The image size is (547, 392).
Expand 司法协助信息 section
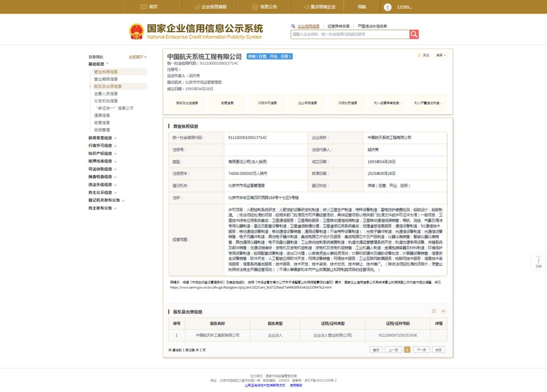102,169
